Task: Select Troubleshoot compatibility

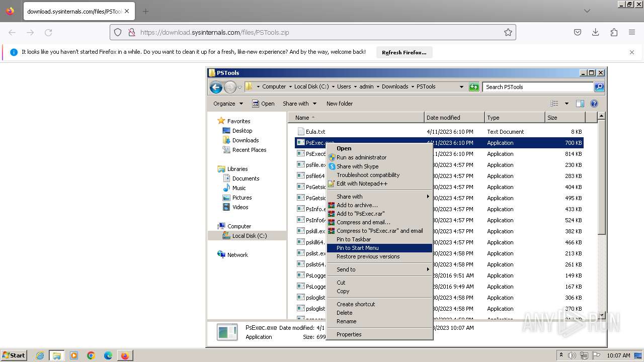Action: click(379, 175)
